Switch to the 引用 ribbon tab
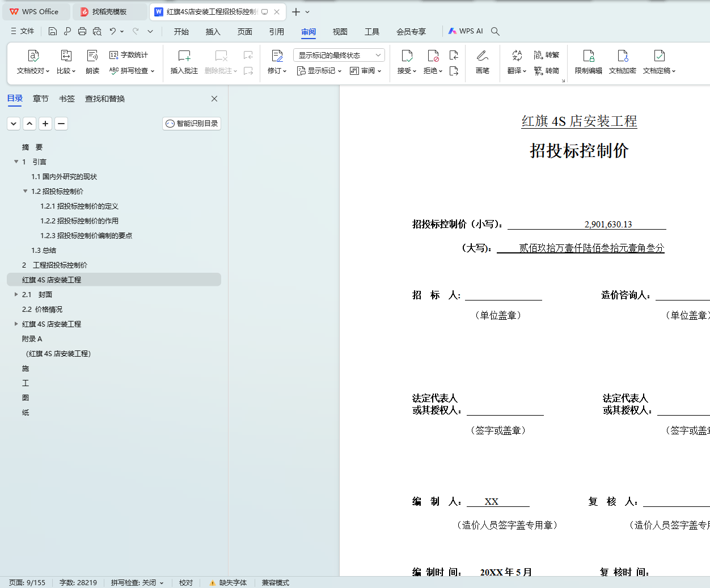710x588 pixels. pos(277,32)
